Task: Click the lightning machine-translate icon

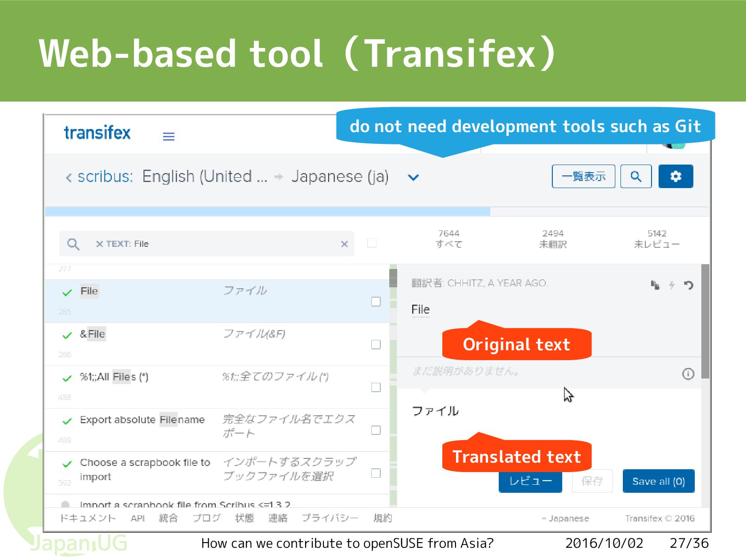Action: click(x=672, y=285)
